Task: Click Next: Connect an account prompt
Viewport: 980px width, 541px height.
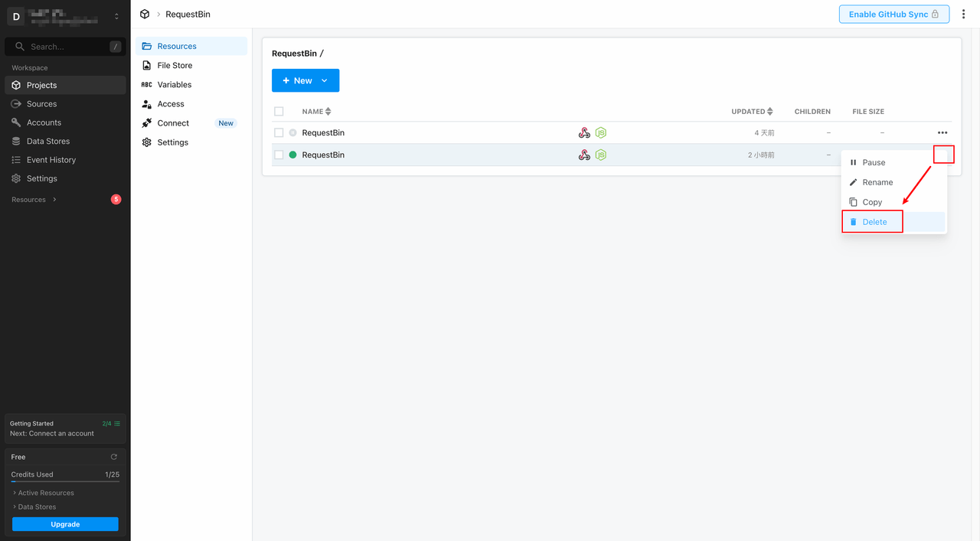Action: [x=52, y=433]
